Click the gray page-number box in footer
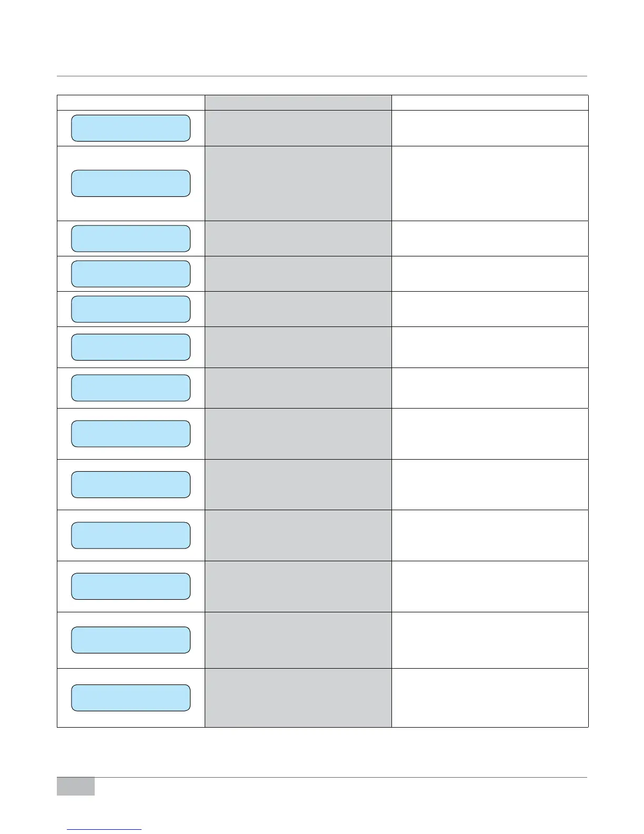This screenshot has height=834, width=644. pos(76,786)
